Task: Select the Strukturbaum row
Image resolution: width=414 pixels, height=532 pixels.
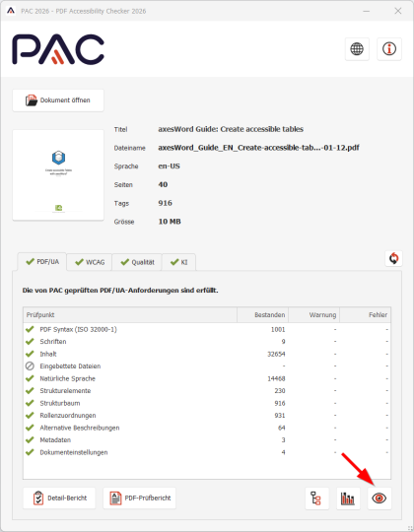Action: pos(207,403)
